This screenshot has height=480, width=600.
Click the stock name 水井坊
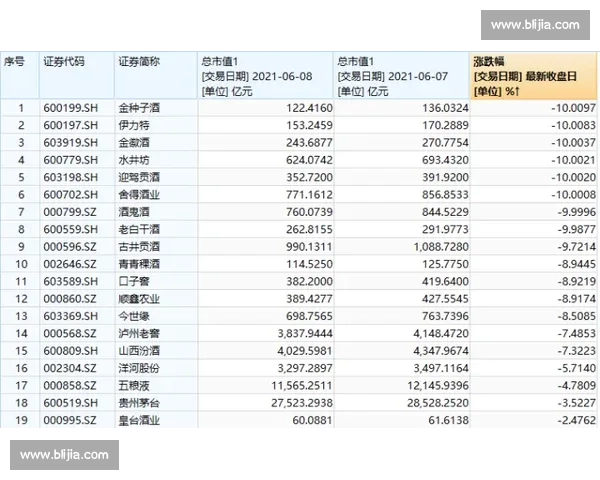tap(134, 160)
